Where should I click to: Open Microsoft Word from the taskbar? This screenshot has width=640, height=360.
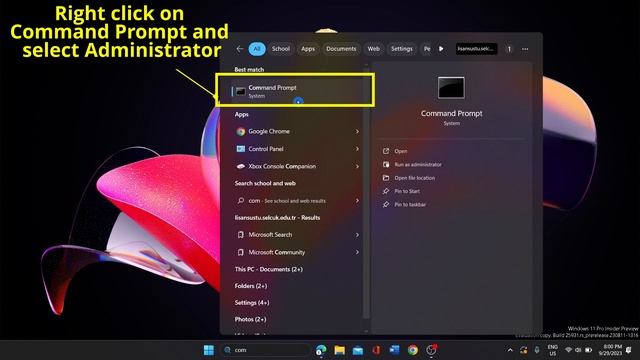click(x=394, y=350)
